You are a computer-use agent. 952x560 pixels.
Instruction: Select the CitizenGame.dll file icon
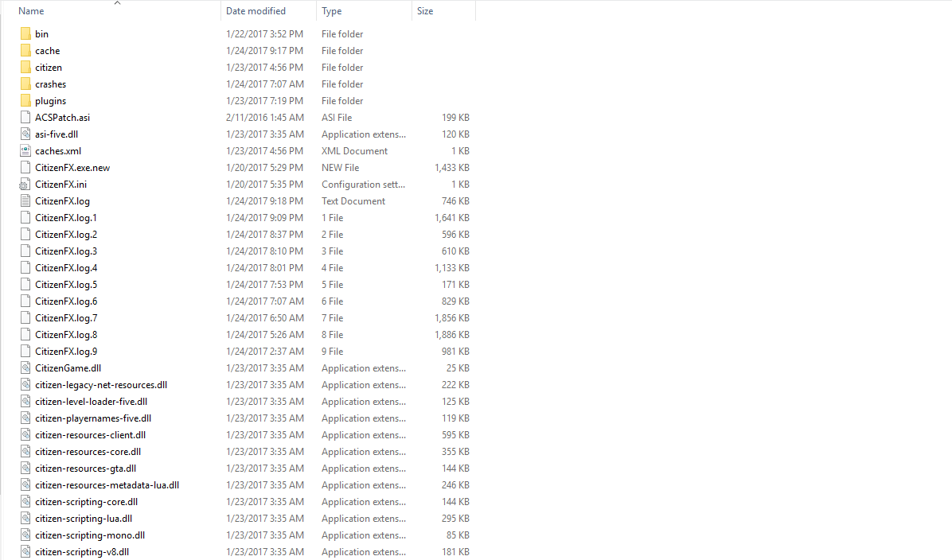[25, 367]
